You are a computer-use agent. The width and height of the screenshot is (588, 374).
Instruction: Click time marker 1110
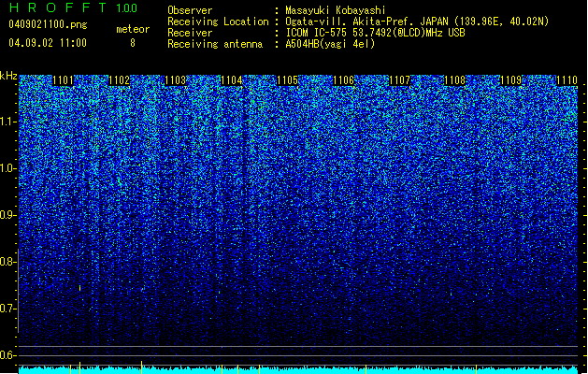pyautogui.click(x=567, y=80)
